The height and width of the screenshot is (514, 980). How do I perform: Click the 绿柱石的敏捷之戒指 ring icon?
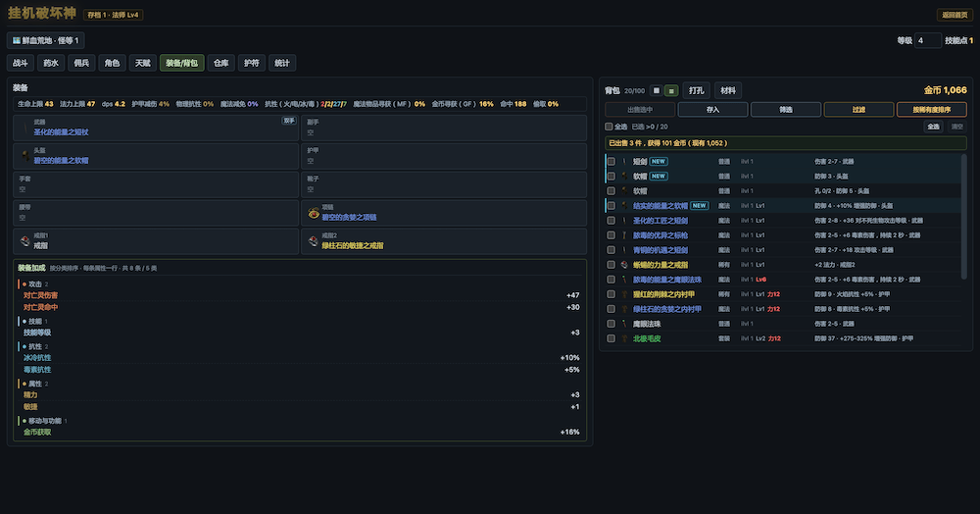click(x=314, y=240)
